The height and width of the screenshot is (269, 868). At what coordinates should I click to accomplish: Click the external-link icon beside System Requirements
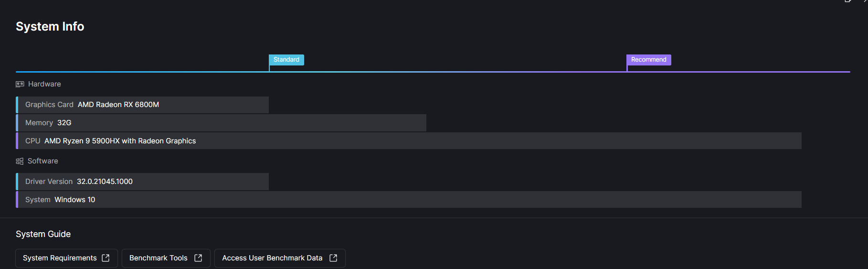[106, 258]
